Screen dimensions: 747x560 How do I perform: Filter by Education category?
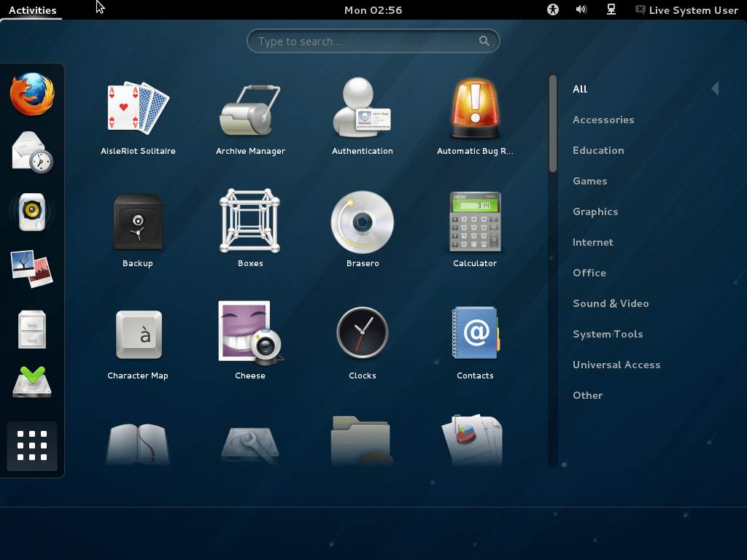pos(598,150)
